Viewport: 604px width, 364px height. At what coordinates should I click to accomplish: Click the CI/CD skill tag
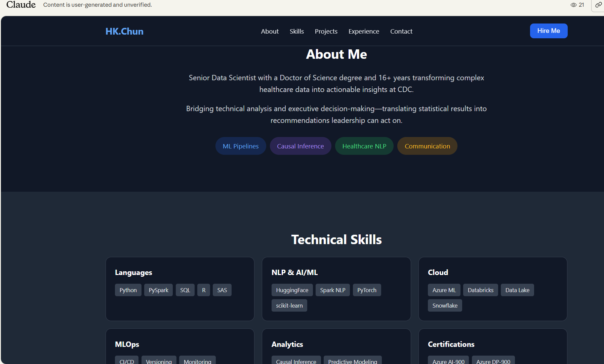point(127,361)
